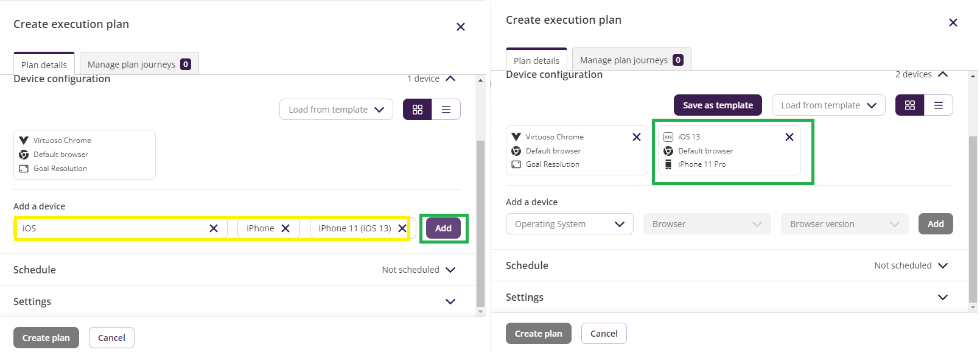Switch right panel to list view
Screen dimensions: 980x358
(938, 105)
